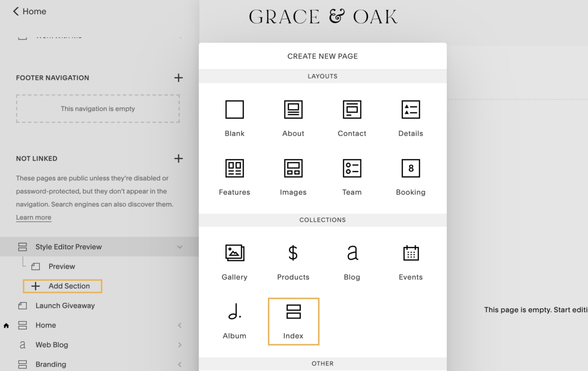This screenshot has height=371, width=588.
Task: Create an Events collection page
Action: [x=411, y=253]
